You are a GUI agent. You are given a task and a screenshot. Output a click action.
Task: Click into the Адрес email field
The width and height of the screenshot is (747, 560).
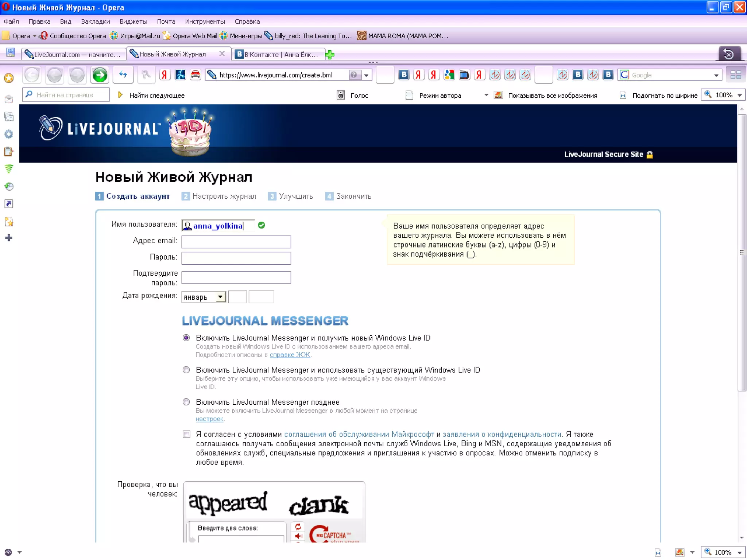point(236,242)
